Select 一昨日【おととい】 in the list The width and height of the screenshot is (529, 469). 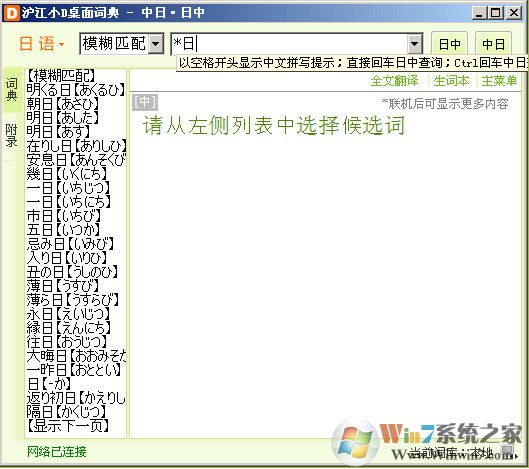[x=74, y=370]
